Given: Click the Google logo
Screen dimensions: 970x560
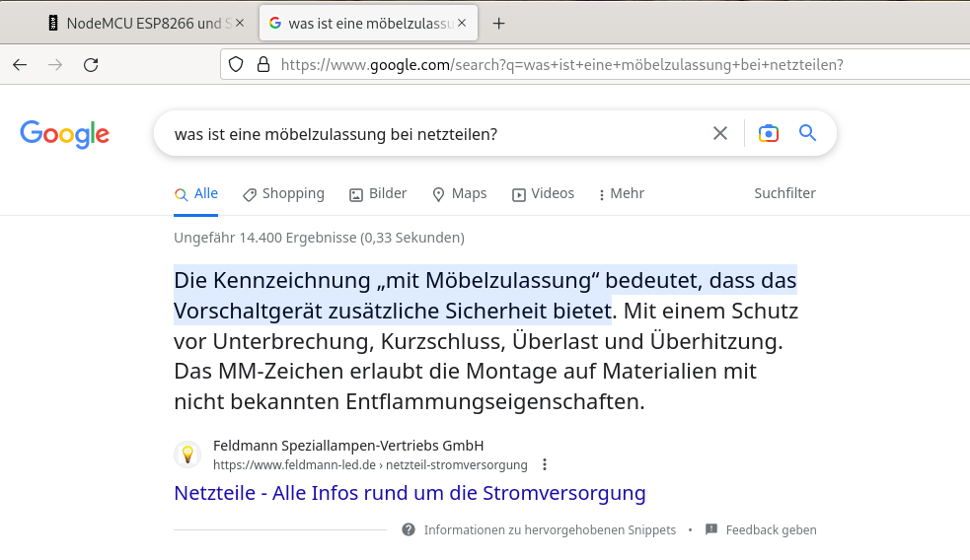Looking at the screenshot, I should pos(65,134).
